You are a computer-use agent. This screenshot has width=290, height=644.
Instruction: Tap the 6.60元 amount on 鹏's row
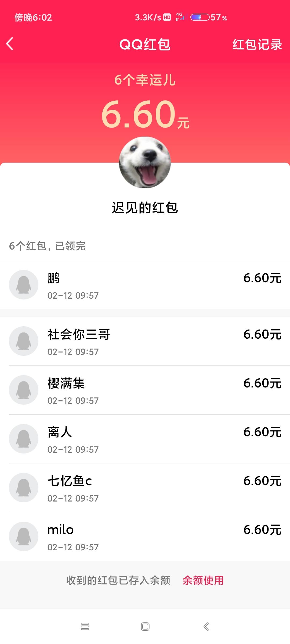262,278
